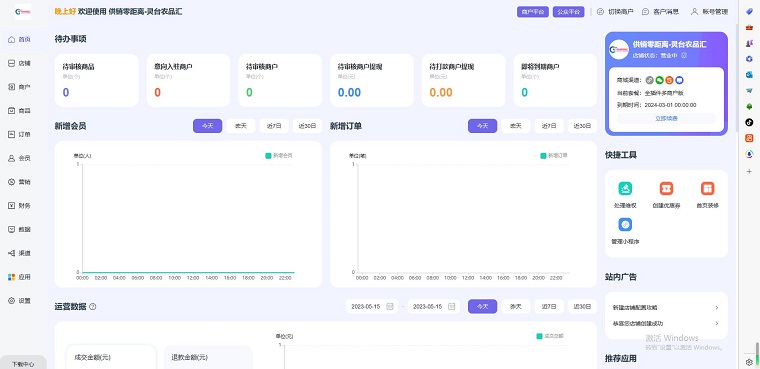760x369 pixels.
Task: Open the 应用 apps sidebar item
Action: (x=19, y=277)
